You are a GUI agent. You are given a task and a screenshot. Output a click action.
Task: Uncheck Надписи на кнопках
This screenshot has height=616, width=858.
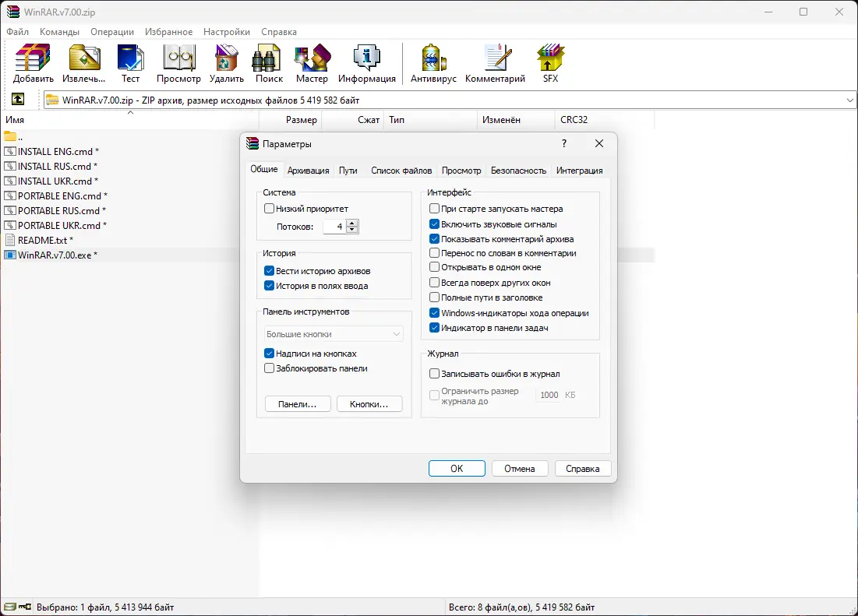[x=269, y=353]
